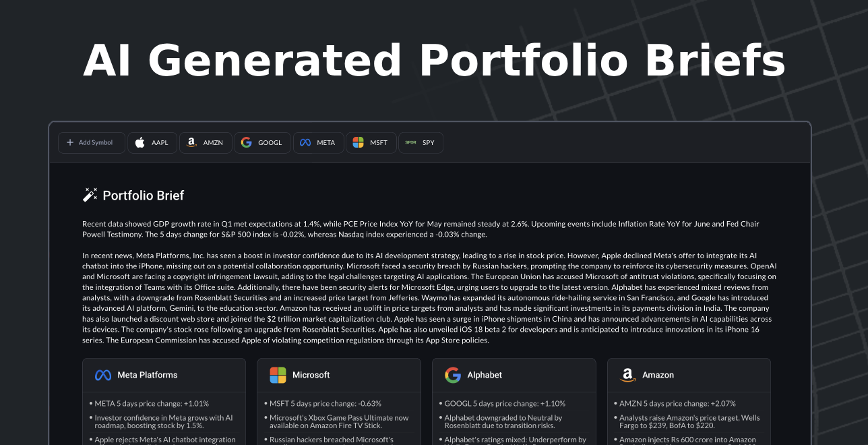
Task: Click the Alphabet card Google logo
Action: pyautogui.click(x=453, y=375)
